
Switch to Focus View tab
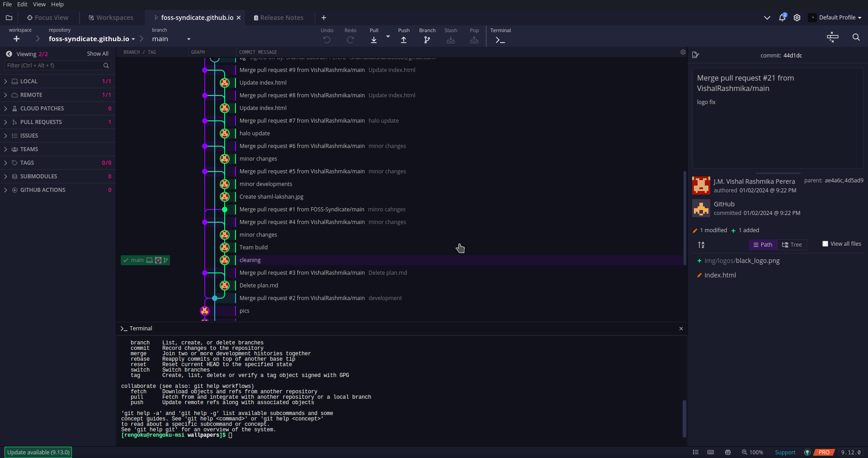coord(48,18)
